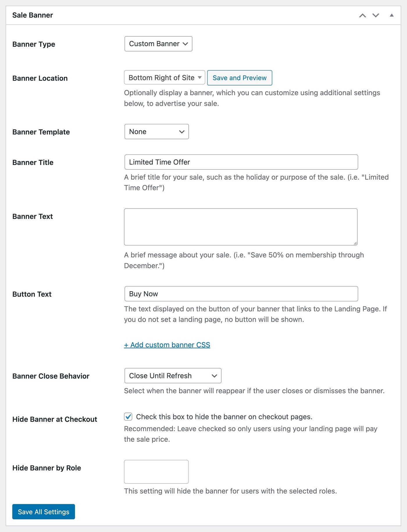Click into the Button Text field

coord(241,294)
